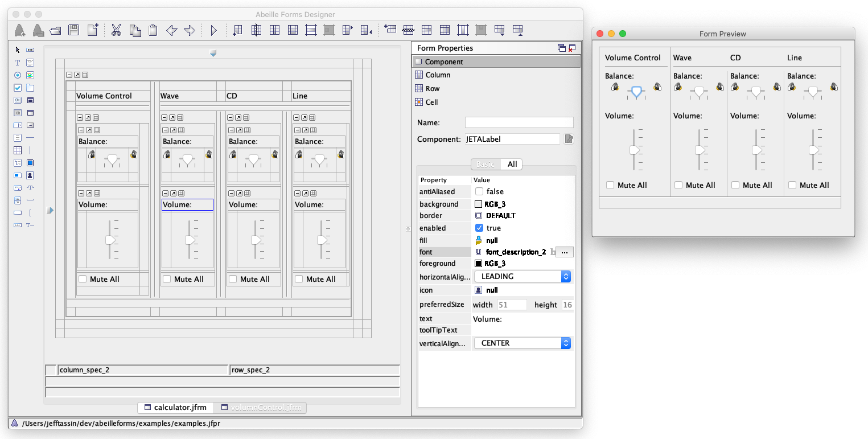868x439 pixels.
Task: Click the foreground RGB_3 color swatch
Action: coord(479,264)
